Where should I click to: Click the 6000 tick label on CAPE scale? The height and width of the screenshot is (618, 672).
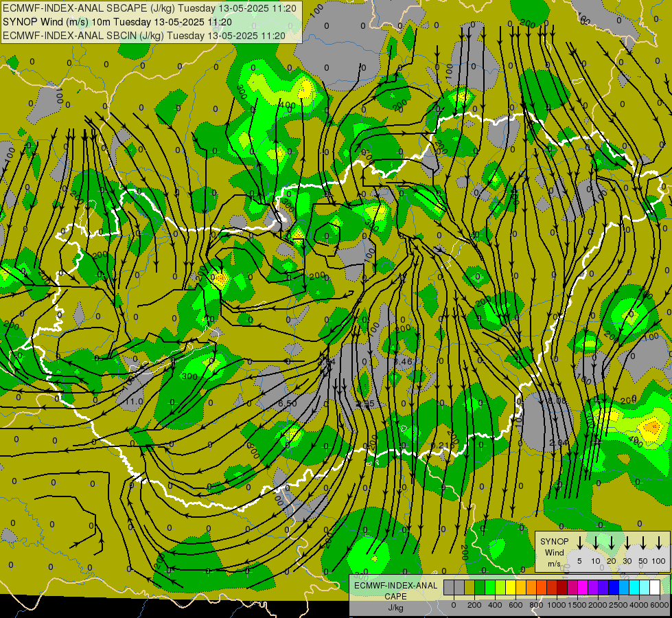click(660, 605)
